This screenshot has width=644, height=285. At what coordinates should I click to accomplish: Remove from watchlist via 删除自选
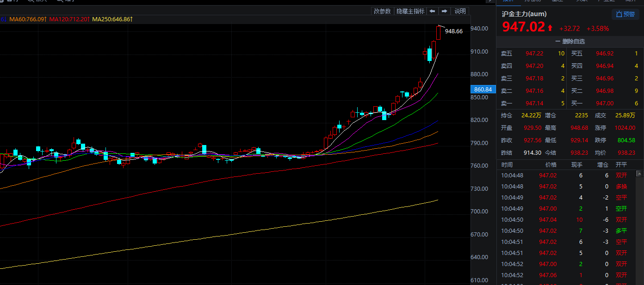coord(570,41)
